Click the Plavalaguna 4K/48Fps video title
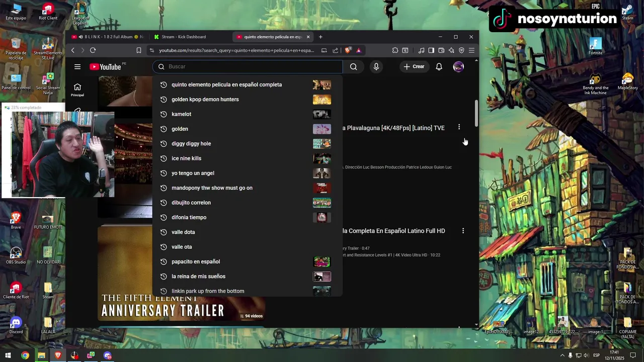 pyautogui.click(x=393, y=128)
